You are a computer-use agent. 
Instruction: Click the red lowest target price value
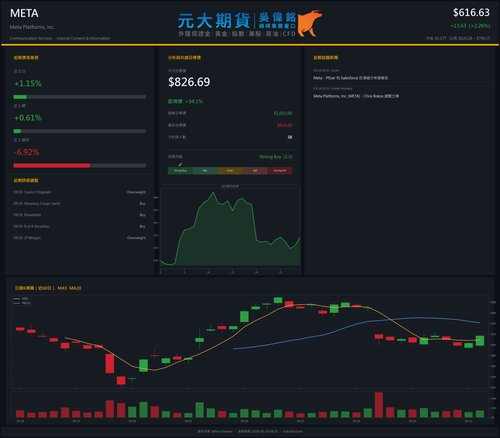click(285, 125)
